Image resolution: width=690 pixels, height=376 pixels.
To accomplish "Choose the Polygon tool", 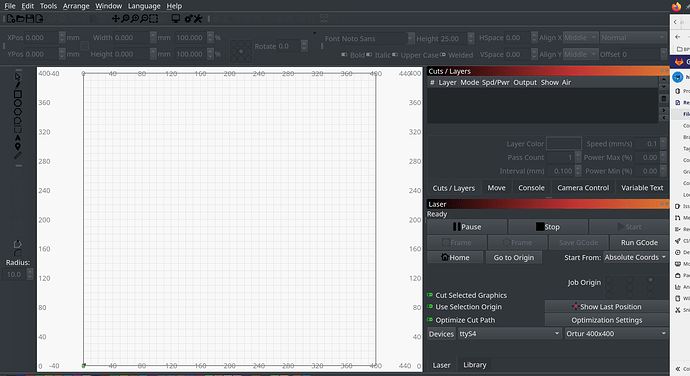I will point(18,112).
